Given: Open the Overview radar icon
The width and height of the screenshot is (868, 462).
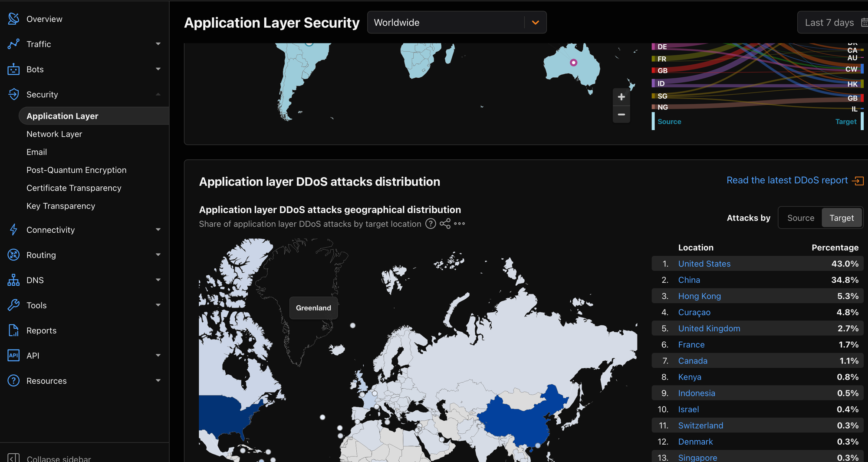Looking at the screenshot, I should 13,19.
